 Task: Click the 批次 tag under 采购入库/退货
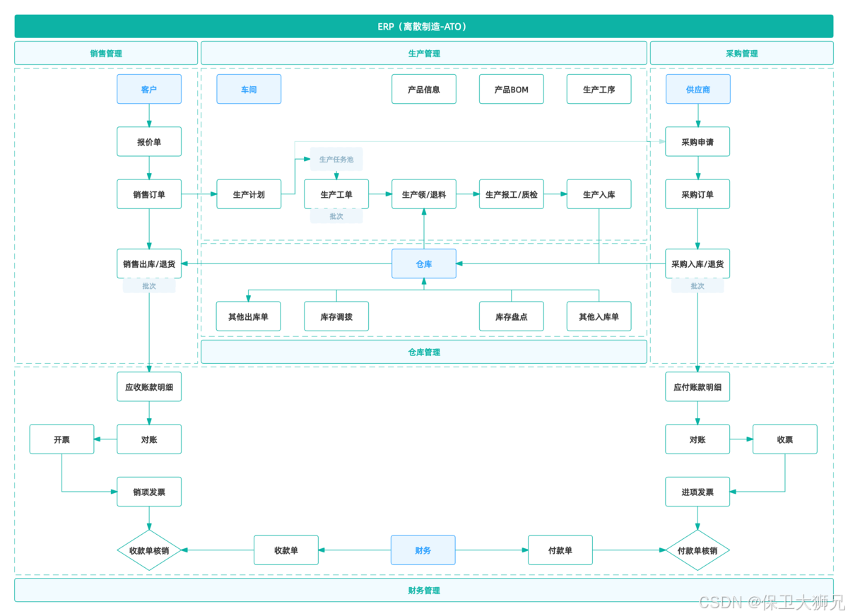(698, 286)
